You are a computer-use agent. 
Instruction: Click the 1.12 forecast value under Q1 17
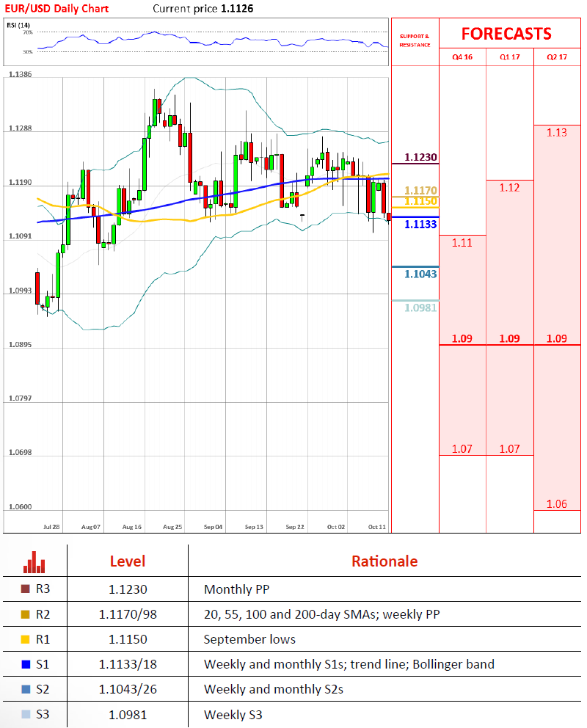(509, 188)
